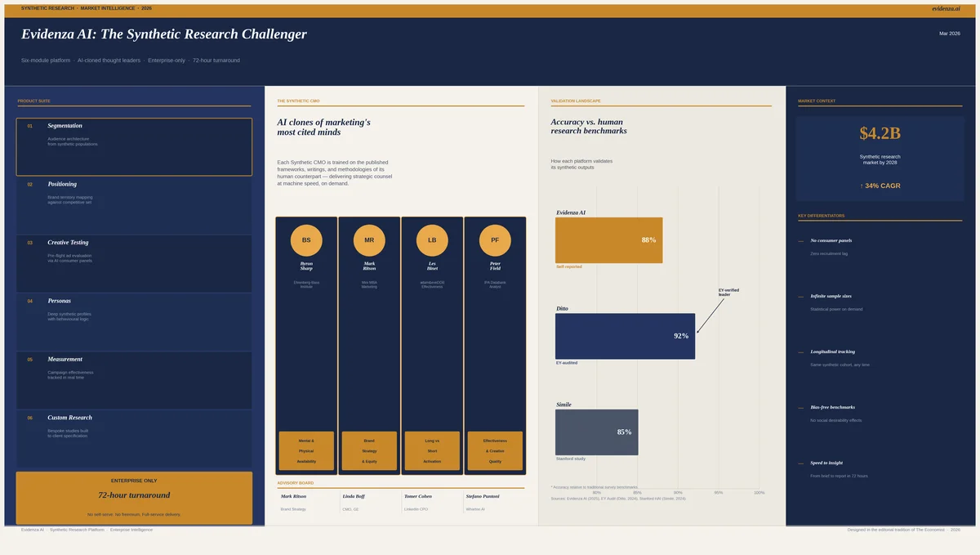Select Tomer Cohen in the advisory board
The height and width of the screenshot is (555, 980).
pos(417,496)
